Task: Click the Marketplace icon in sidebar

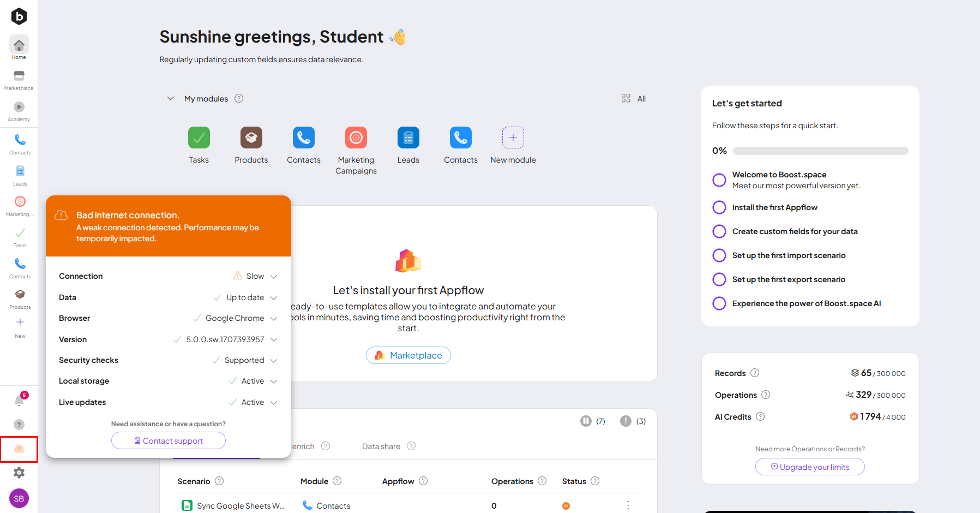Action: click(19, 76)
